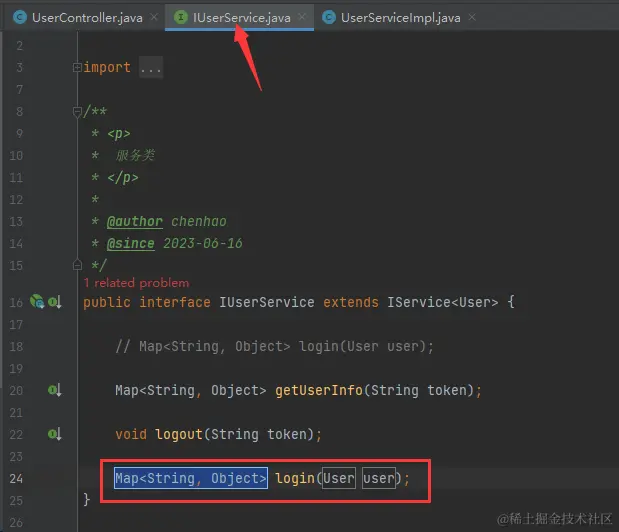Viewport: 619px width, 532px height.
Task: Open the '1 related problem' hint
Action: pyautogui.click(x=136, y=283)
